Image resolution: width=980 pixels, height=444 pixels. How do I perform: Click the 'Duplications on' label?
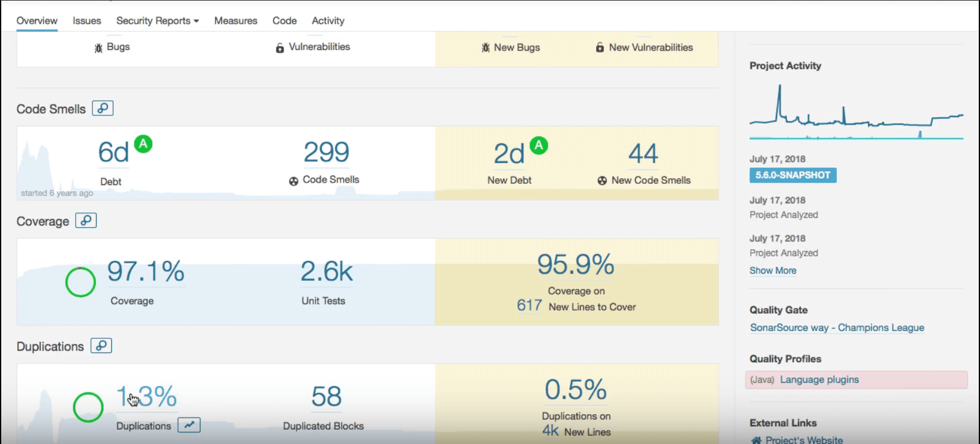pos(576,416)
